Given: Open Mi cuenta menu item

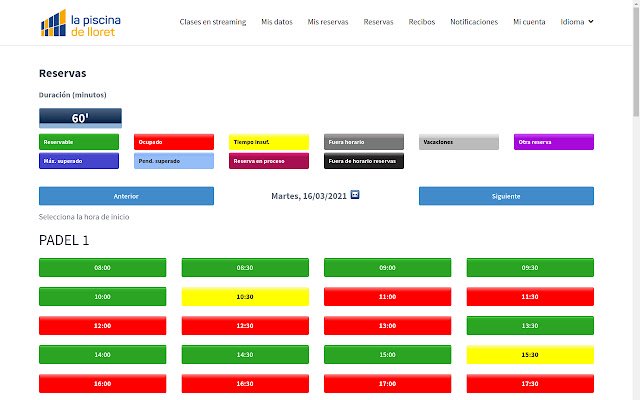Looking at the screenshot, I should tap(529, 22).
